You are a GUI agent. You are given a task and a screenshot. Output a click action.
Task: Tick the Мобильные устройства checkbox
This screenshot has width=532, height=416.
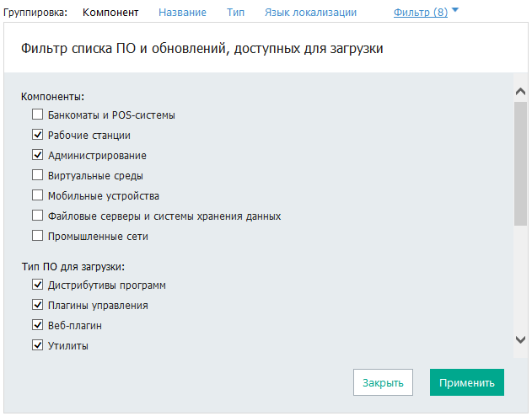click(37, 195)
